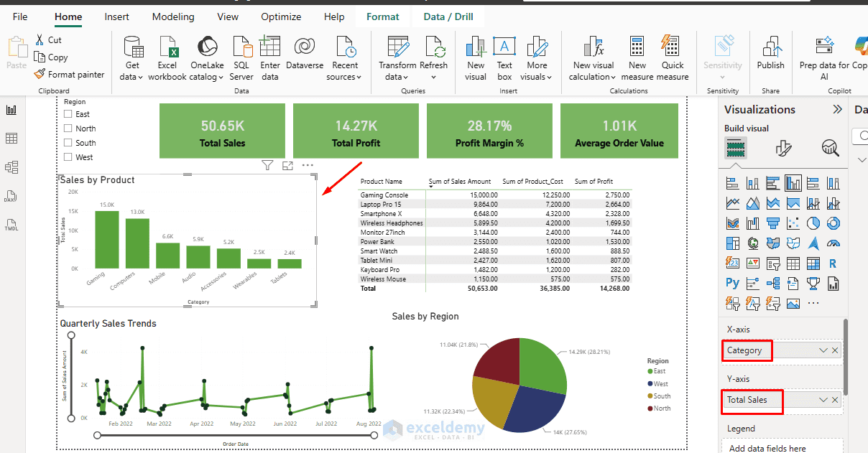This screenshot has width=868, height=453.
Task: Select the Pie chart visual icon
Action: 813,223
